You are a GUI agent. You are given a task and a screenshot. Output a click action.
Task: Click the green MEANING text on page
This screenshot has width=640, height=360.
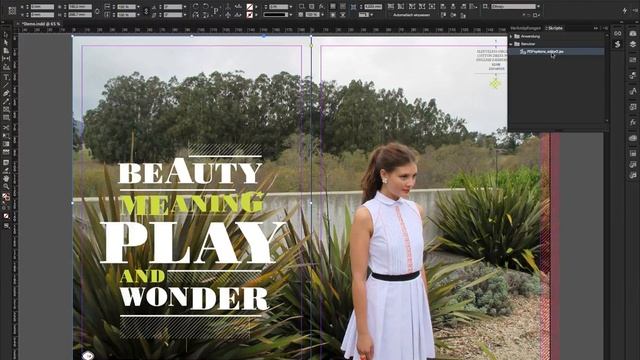[x=191, y=203]
